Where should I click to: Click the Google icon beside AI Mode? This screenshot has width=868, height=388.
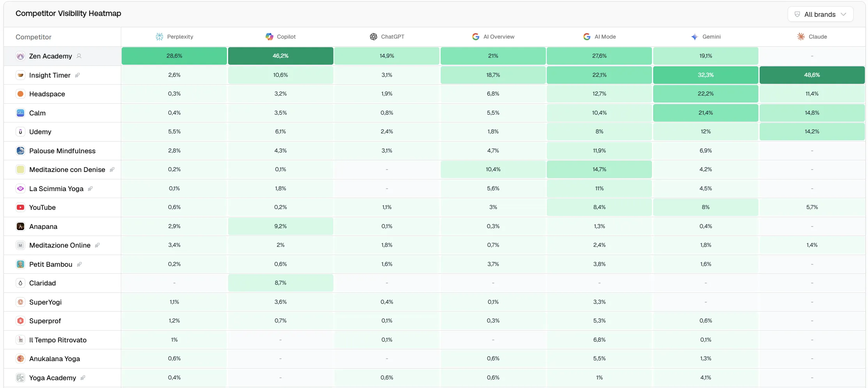tap(587, 37)
